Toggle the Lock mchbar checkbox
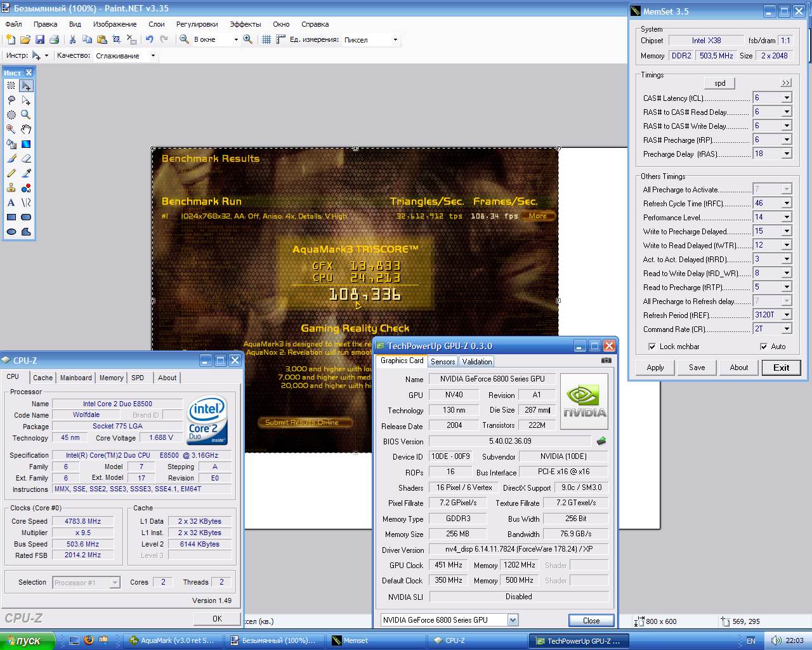The image size is (812, 650). [x=652, y=347]
